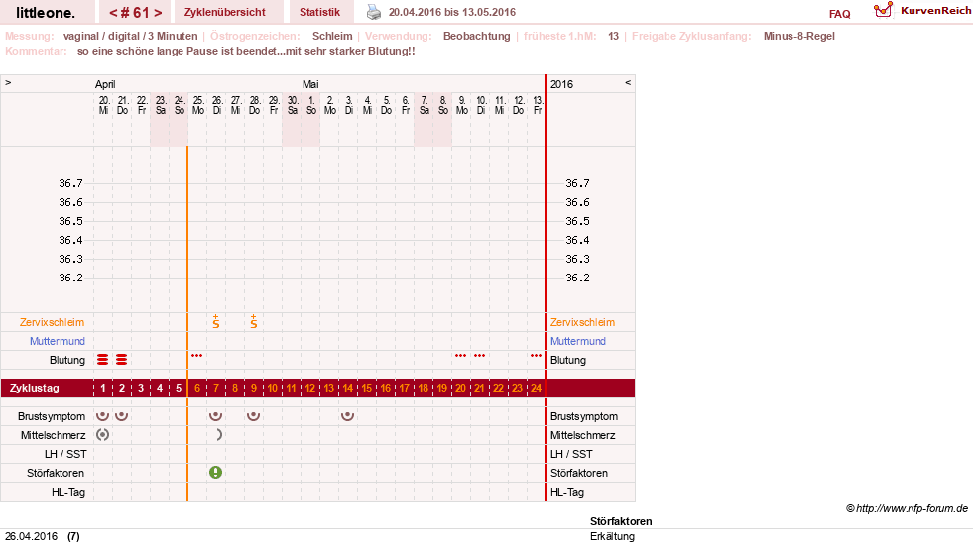Click Brustsymptom icon on cycle day 7
The width and height of the screenshot is (973, 560).
[x=216, y=416]
